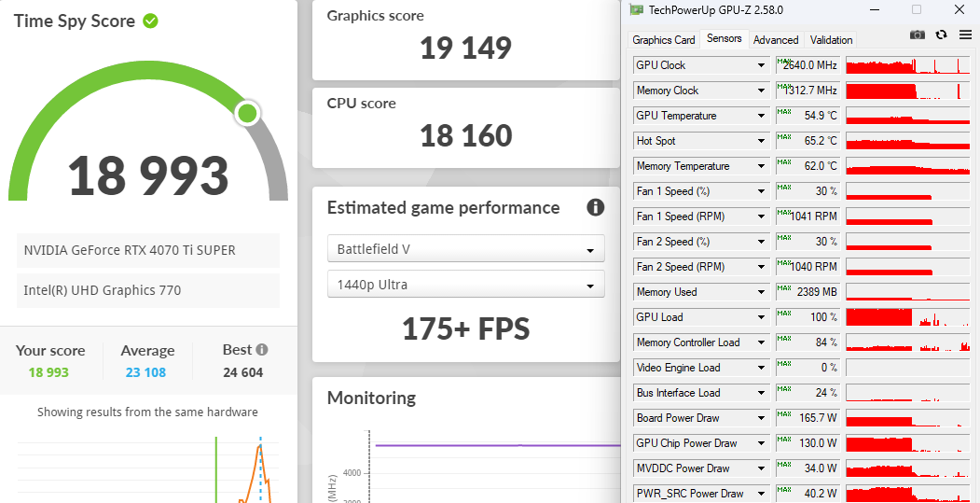Expand the Video Engine Load dropdown
Screen dimensions: 980x503
click(761, 368)
